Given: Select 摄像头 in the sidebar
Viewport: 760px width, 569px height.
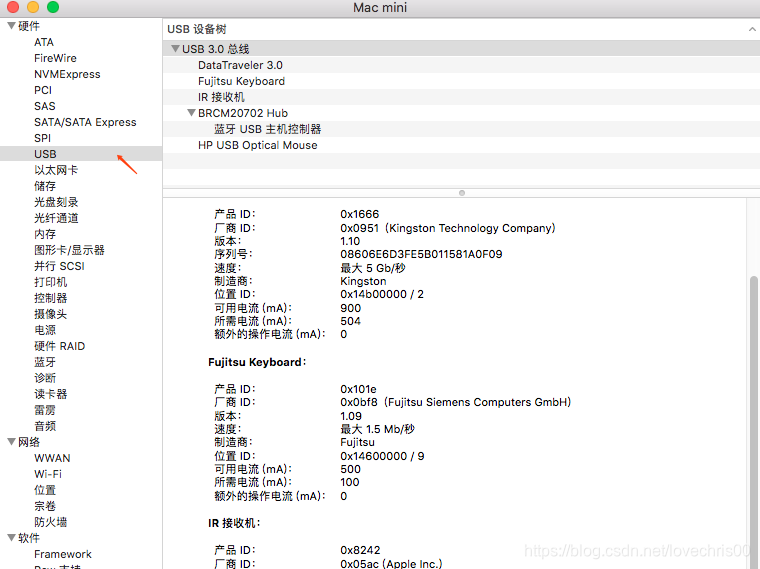Looking at the screenshot, I should (50, 314).
